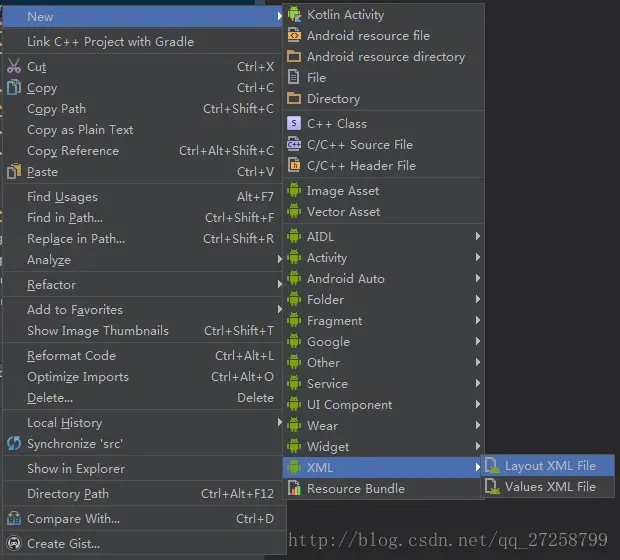Expand the AIDL submenu arrow
Screen dimensions: 620x560
tap(478, 236)
